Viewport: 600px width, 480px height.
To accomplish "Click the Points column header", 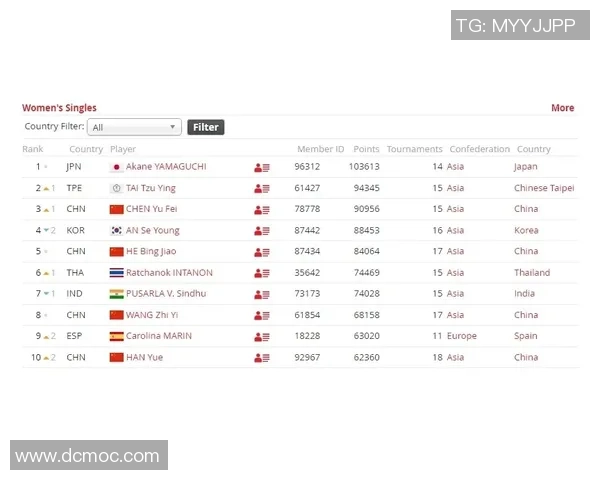I will click(366, 149).
